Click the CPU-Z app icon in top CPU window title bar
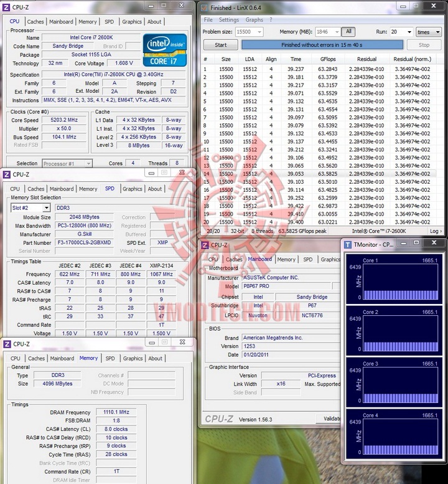This screenshot has width=448, height=484. click(6, 7)
